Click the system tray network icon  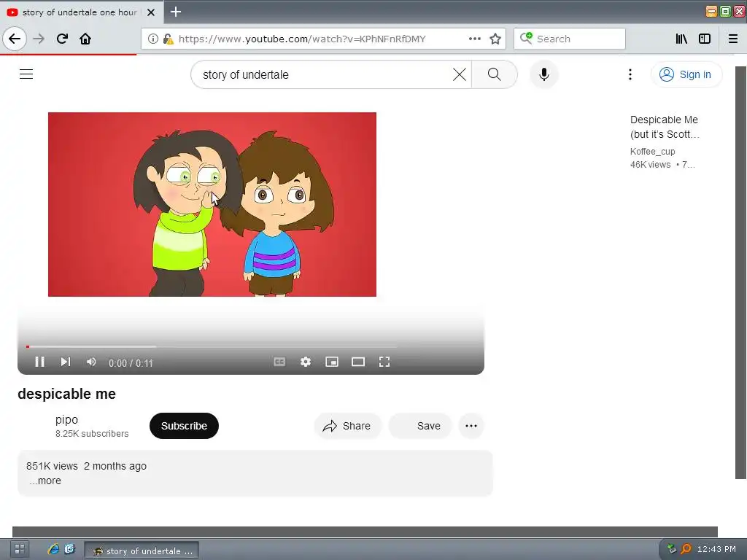[671, 550]
